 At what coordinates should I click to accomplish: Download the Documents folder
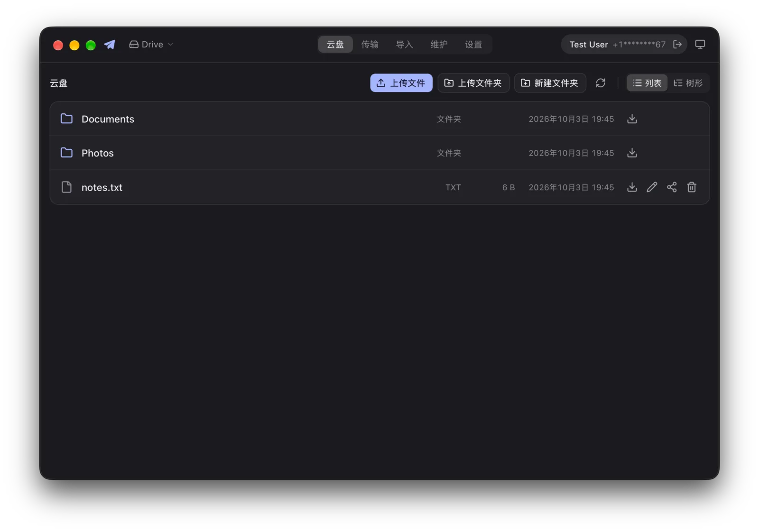pos(632,119)
